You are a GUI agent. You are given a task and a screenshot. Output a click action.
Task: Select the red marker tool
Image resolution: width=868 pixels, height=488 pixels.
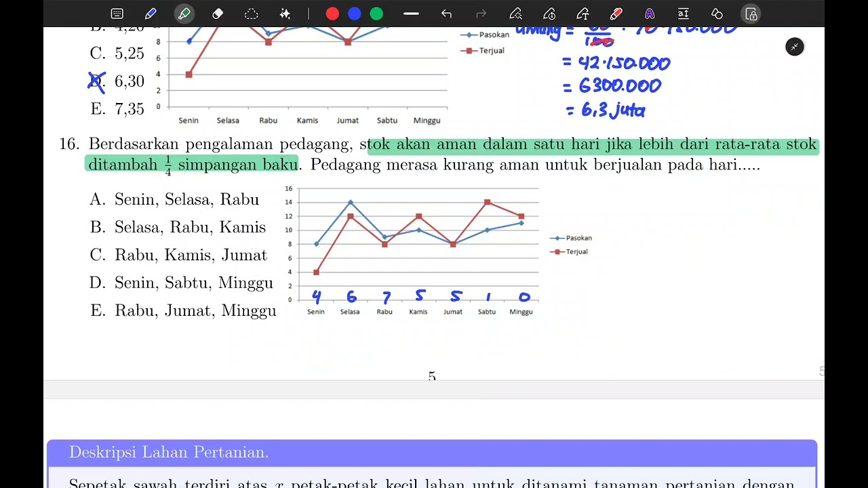[616, 14]
